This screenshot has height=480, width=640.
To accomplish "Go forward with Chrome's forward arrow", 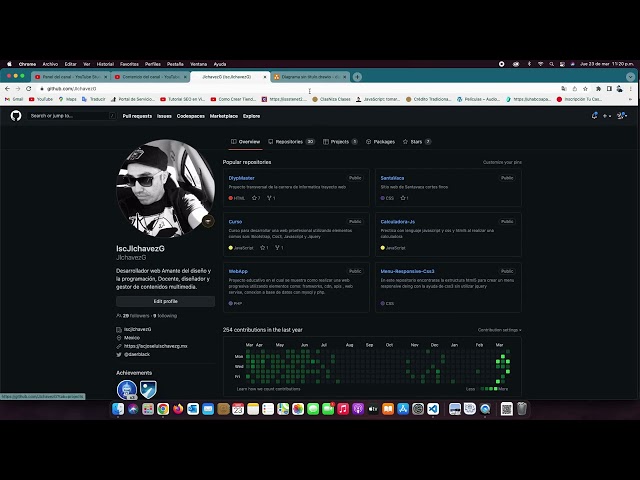I will [18, 89].
